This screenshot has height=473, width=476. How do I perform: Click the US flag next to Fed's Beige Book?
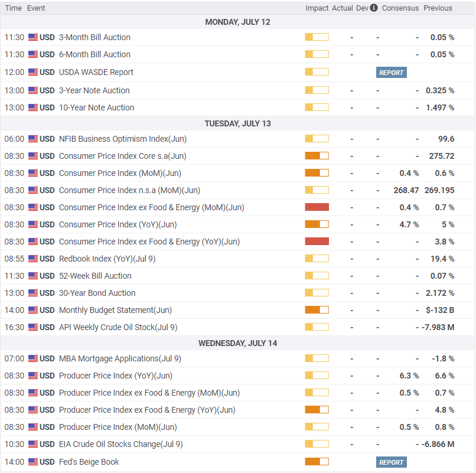pos(33,462)
